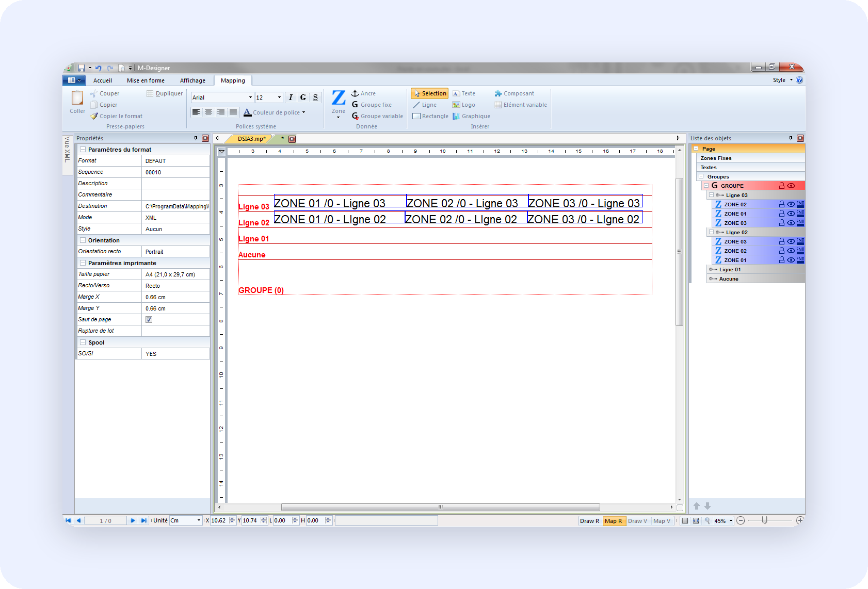
Task: Insert a Graphique chart
Action: pos(471,116)
